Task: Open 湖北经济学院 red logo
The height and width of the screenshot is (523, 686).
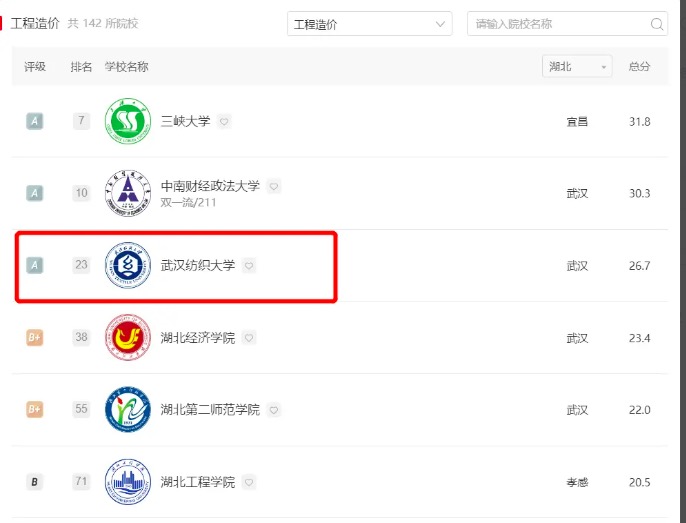Action: [x=128, y=337]
